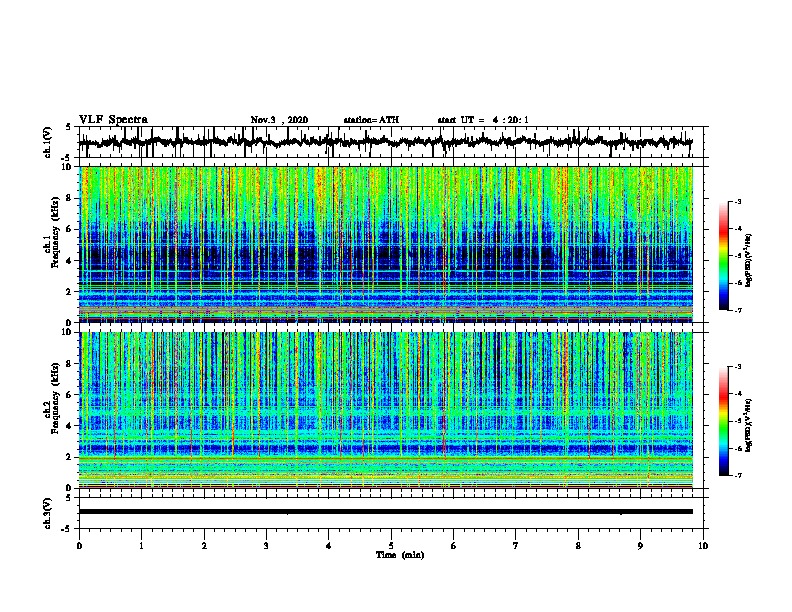792x612 pixels.
Task: Click the "-3" label on ch.1 color bar
Action: (737, 202)
